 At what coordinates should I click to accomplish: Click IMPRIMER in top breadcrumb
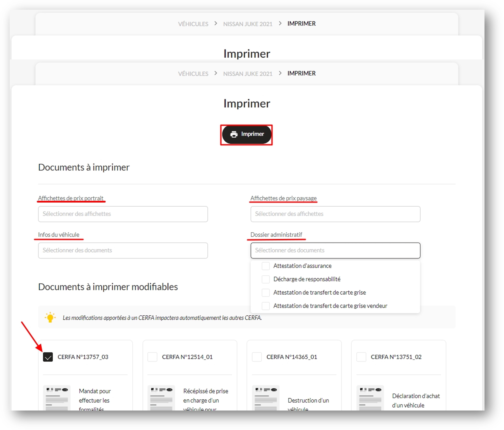(301, 24)
